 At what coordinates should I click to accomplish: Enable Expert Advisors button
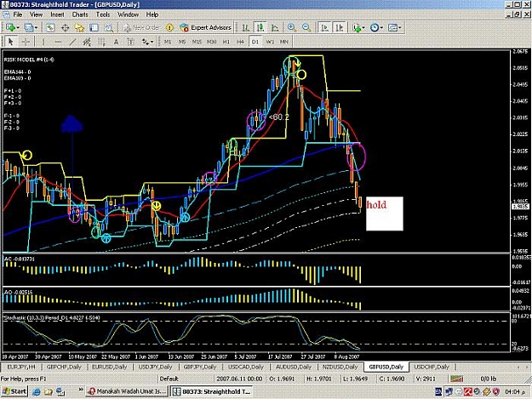tap(206, 28)
